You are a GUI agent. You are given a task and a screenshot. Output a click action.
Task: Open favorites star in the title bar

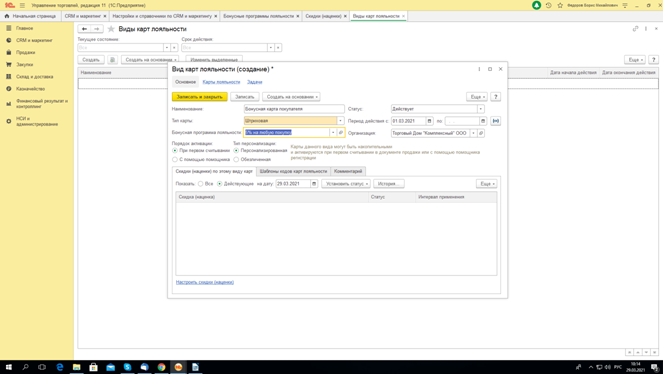pos(560,5)
